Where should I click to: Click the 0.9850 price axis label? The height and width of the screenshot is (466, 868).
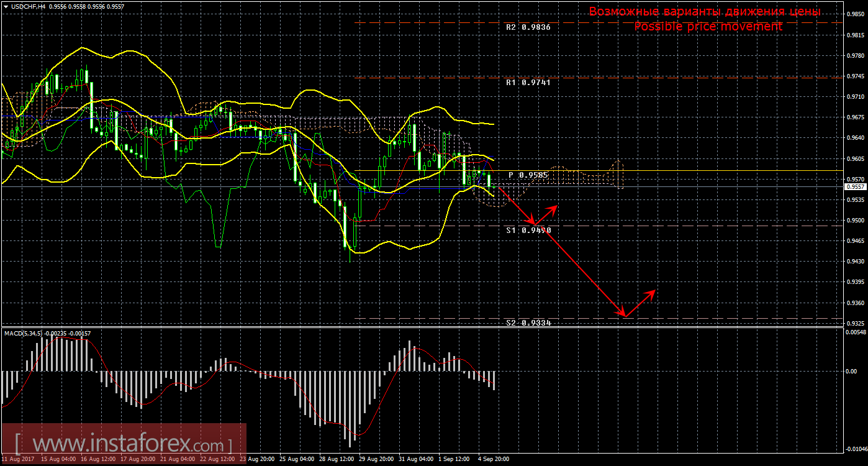(x=856, y=14)
